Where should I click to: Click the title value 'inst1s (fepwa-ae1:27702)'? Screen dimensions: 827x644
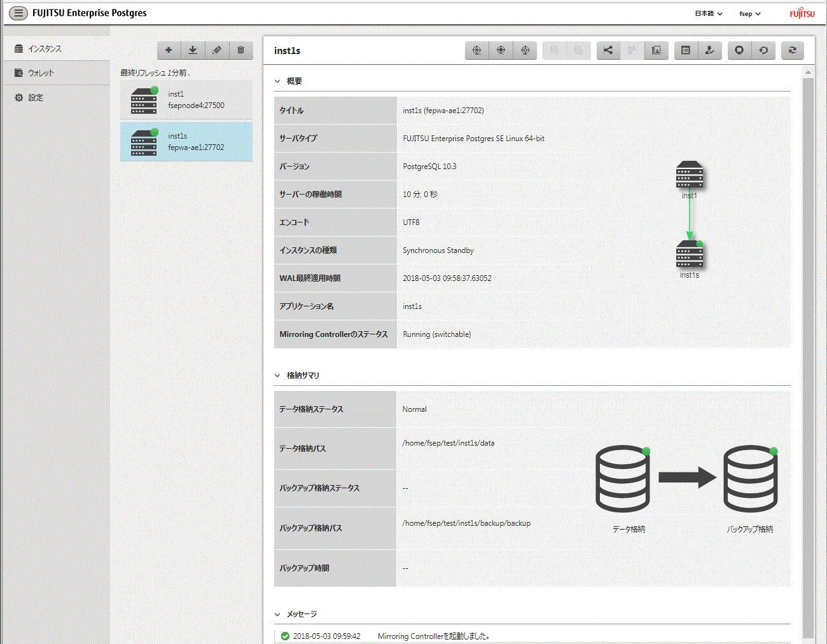[443, 111]
